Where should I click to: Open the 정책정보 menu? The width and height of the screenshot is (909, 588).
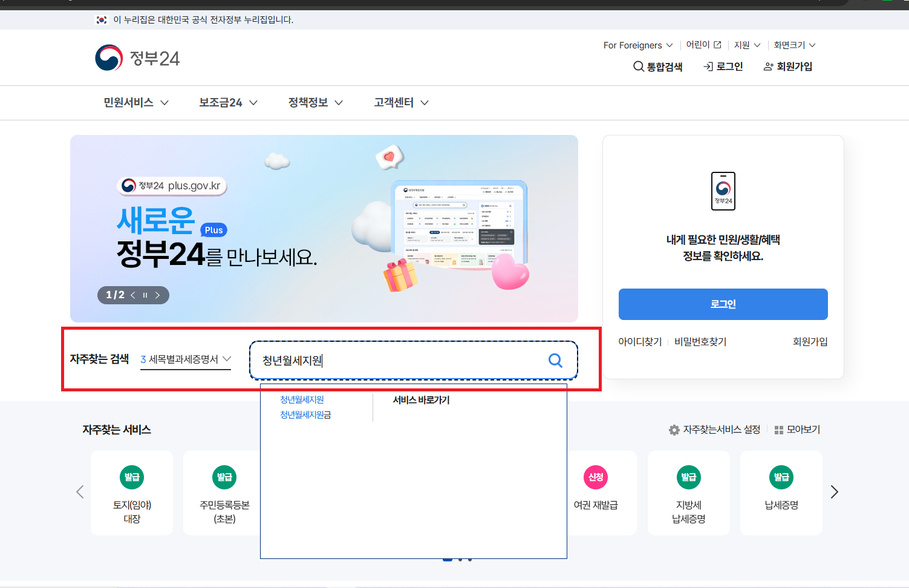click(316, 103)
